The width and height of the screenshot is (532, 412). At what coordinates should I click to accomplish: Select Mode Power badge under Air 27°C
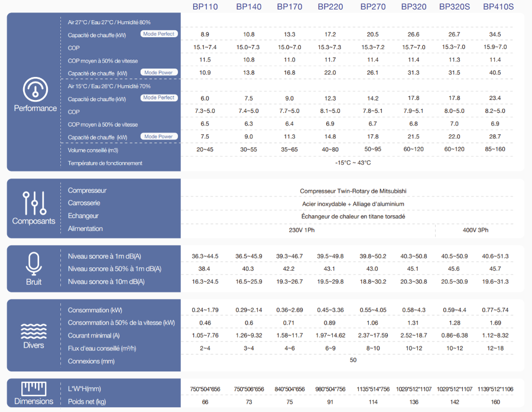158,73
